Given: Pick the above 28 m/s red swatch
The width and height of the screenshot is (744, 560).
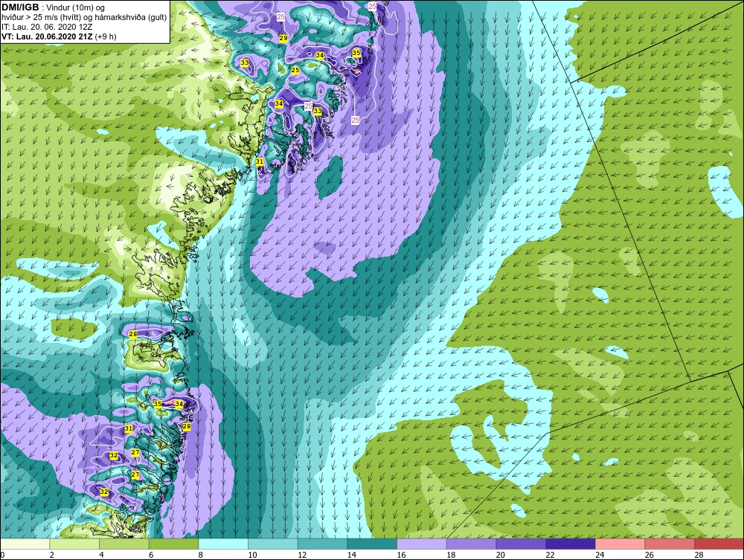Looking at the screenshot, I should click(x=719, y=544).
